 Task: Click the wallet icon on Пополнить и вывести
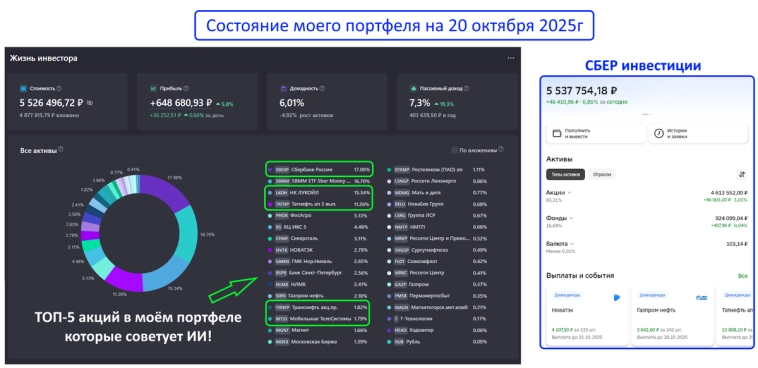coord(556,133)
